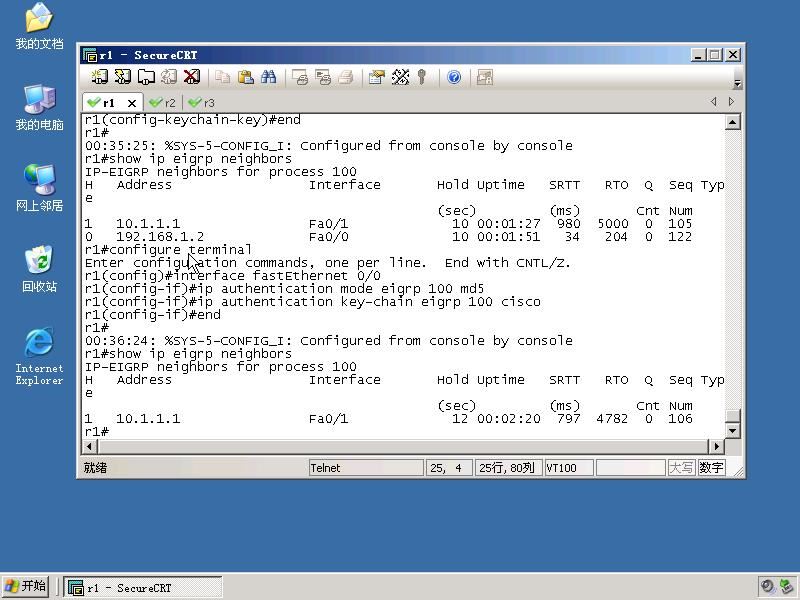Click the Telnet status bar field

pyautogui.click(x=366, y=468)
